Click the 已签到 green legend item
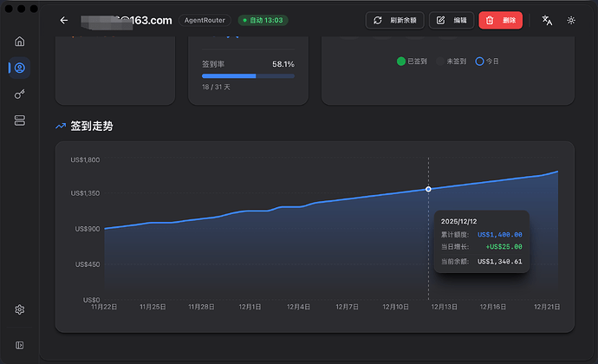This screenshot has height=364, width=598. tap(412, 61)
